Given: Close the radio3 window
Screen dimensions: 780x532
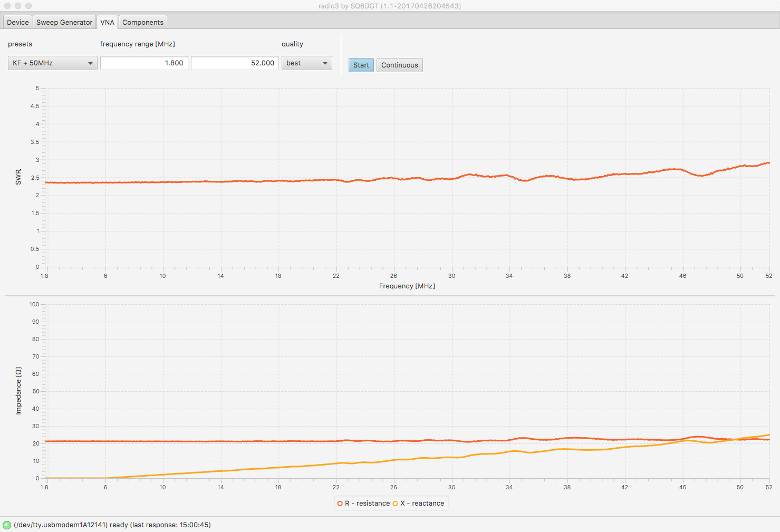Looking at the screenshot, I should [x=7, y=6].
